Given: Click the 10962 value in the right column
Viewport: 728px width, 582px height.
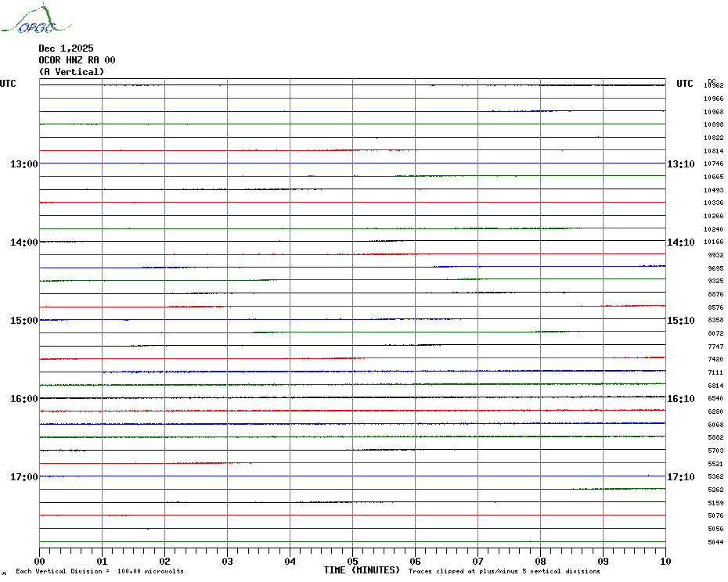Looking at the screenshot, I should point(713,85).
